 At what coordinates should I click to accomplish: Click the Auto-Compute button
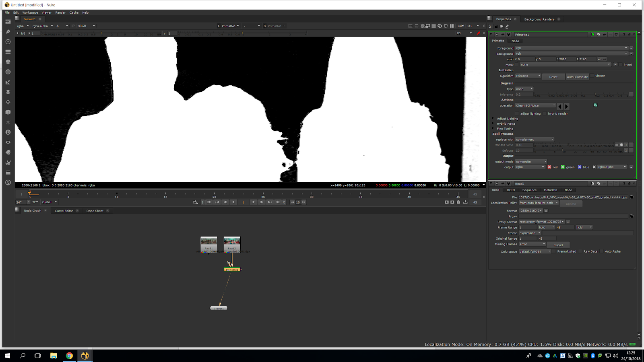tap(577, 77)
